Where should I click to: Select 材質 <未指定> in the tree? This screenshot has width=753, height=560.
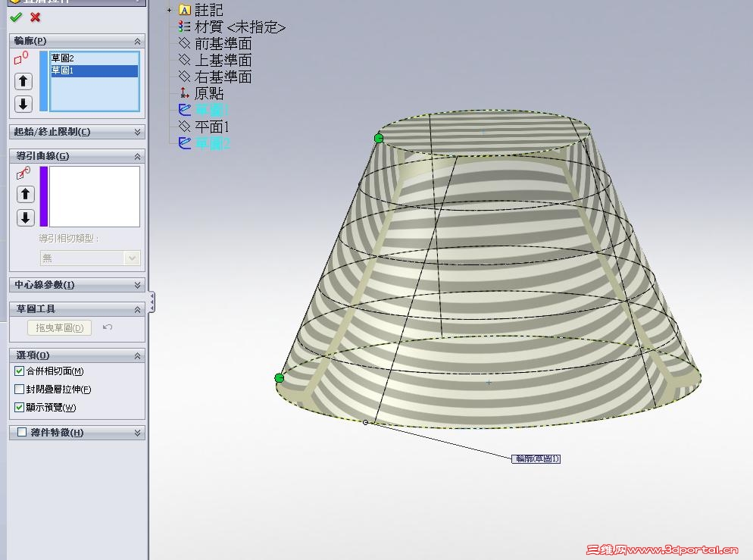click(240, 27)
